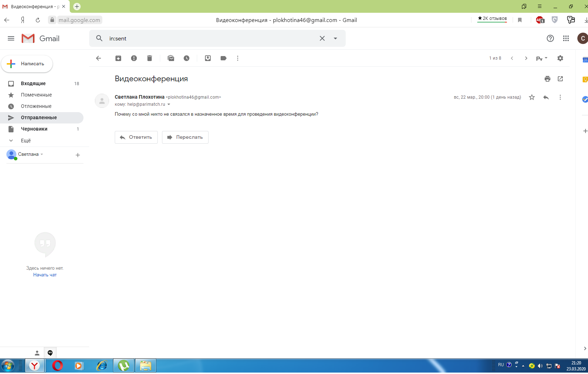Open the Labels tag icon

[223, 58]
